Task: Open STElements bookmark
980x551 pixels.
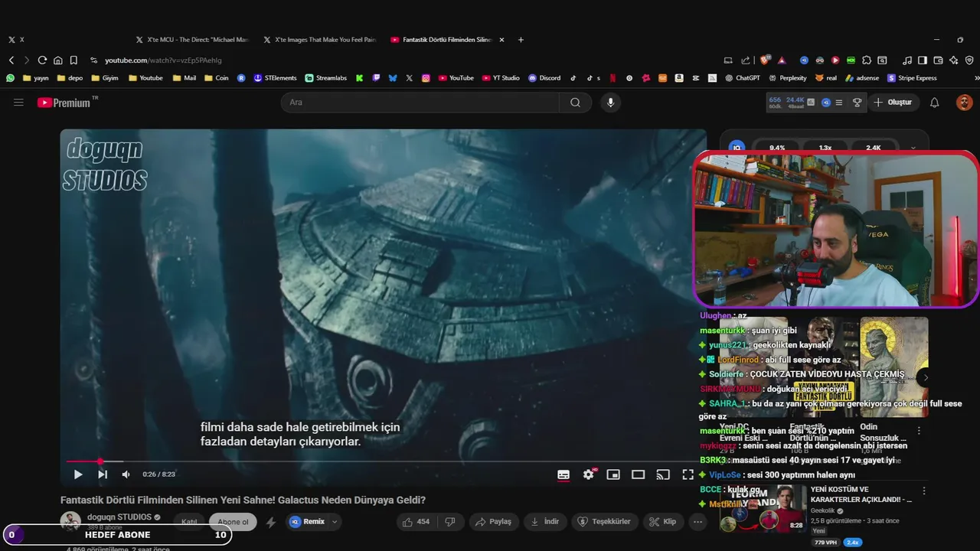Action: click(275, 78)
